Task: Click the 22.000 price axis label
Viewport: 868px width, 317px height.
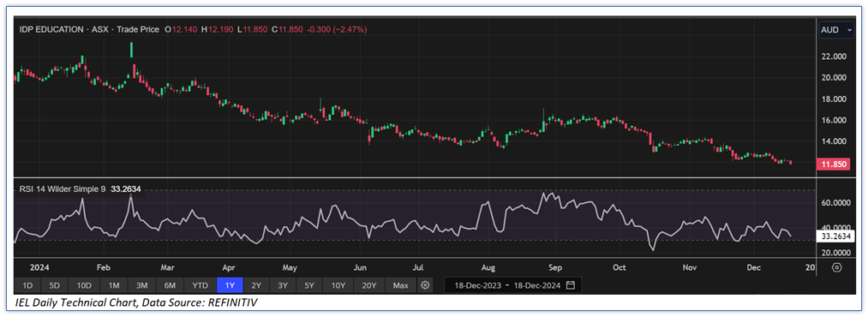Action: 834,57
